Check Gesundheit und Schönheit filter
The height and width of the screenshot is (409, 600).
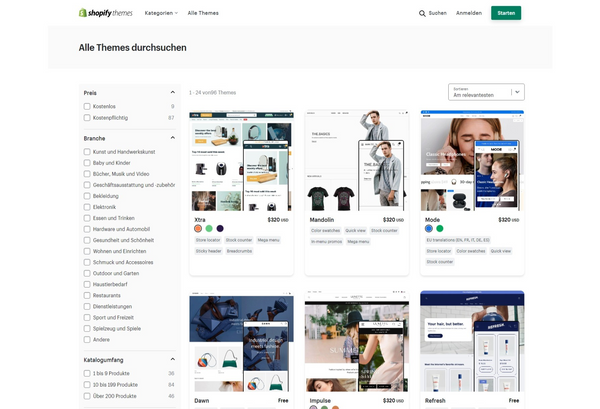87,240
